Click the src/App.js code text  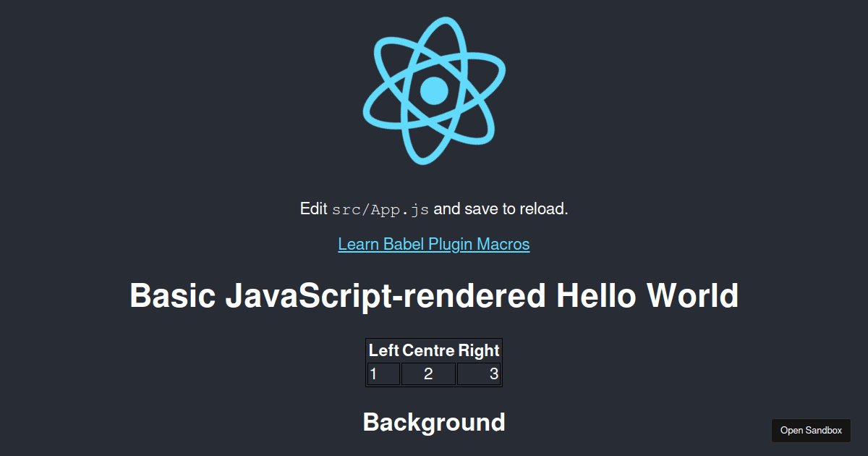point(380,210)
